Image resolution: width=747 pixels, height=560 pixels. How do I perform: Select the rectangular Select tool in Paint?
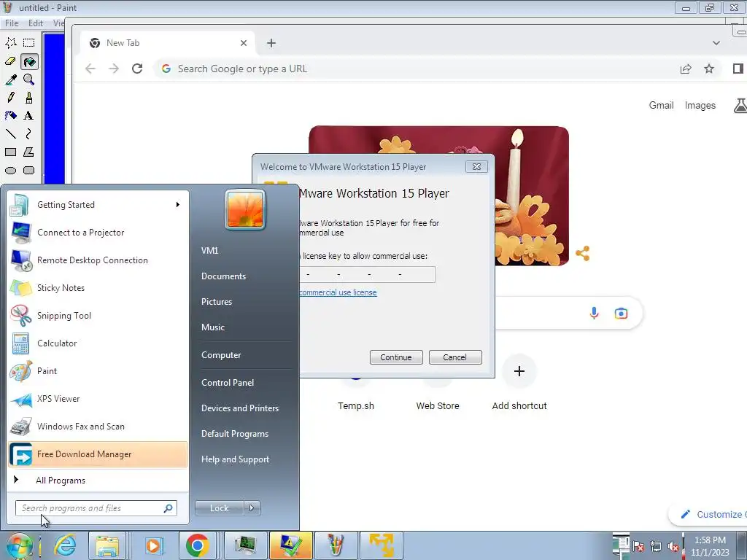(x=28, y=43)
